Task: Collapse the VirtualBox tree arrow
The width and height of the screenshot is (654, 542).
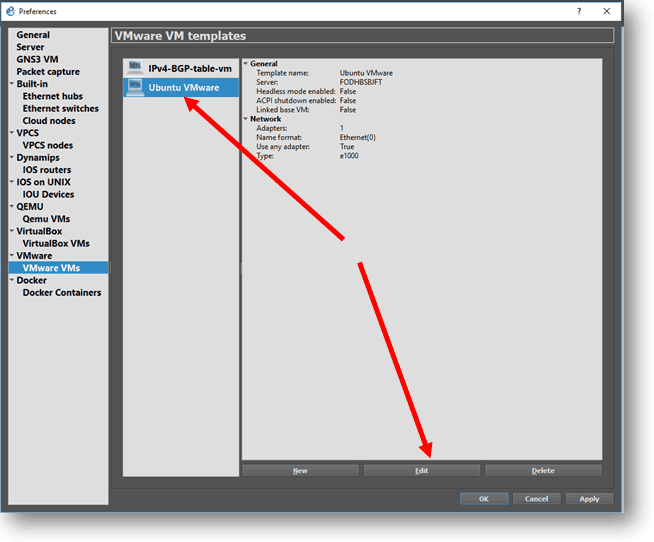Action: coord(12,231)
